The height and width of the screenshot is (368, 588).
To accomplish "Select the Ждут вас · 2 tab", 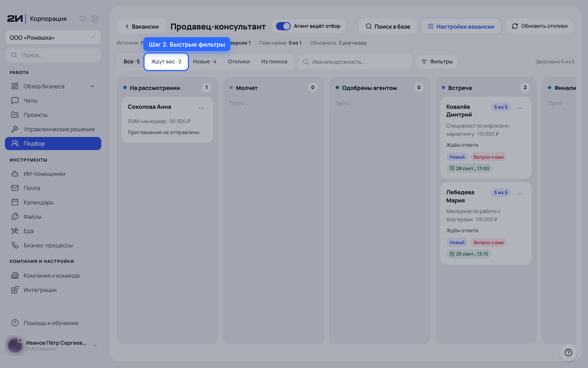I will pyautogui.click(x=166, y=62).
